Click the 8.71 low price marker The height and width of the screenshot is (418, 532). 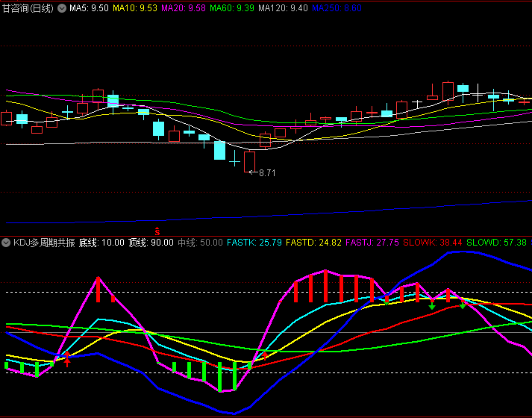[266, 173]
